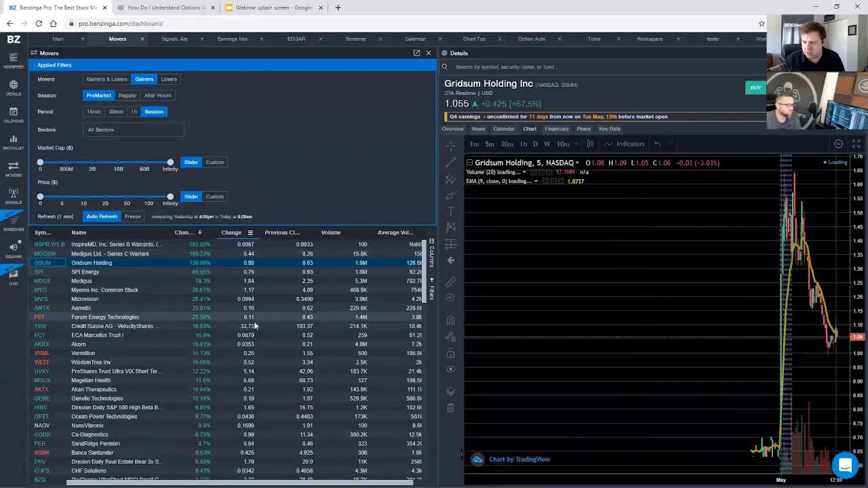Open the Squawk sidebar icon

coord(14,251)
